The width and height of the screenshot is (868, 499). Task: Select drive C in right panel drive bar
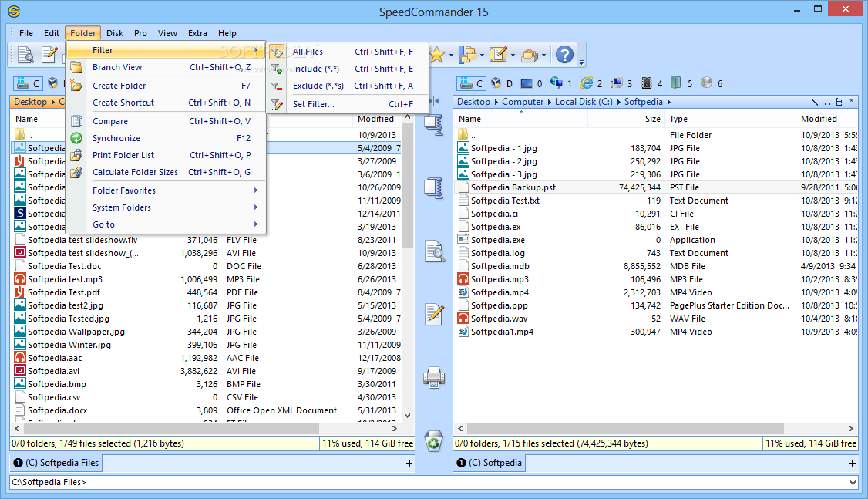point(470,83)
